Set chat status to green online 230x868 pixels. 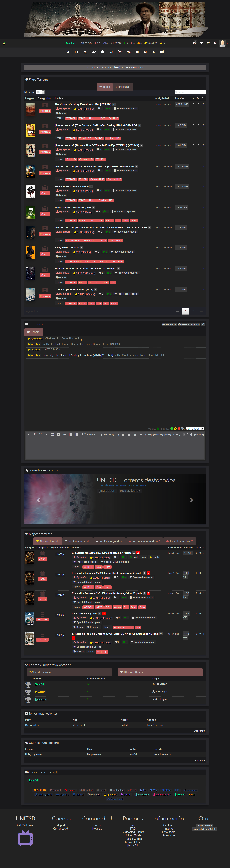coord(172,429)
